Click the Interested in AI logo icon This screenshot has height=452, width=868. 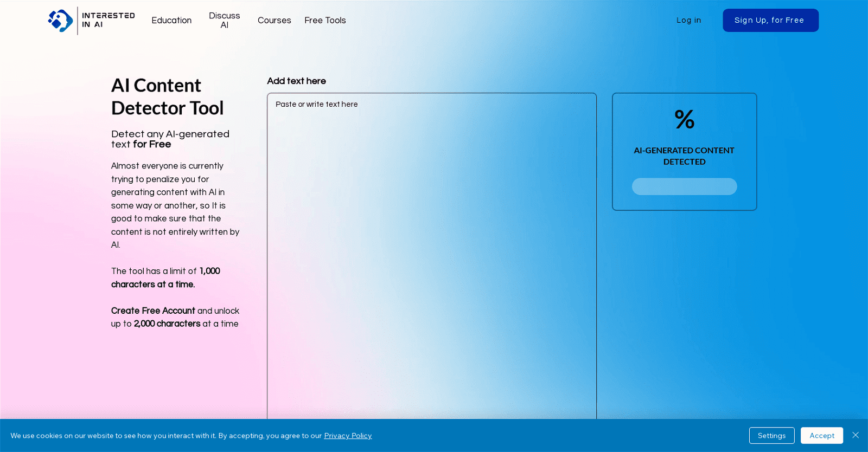click(60, 21)
